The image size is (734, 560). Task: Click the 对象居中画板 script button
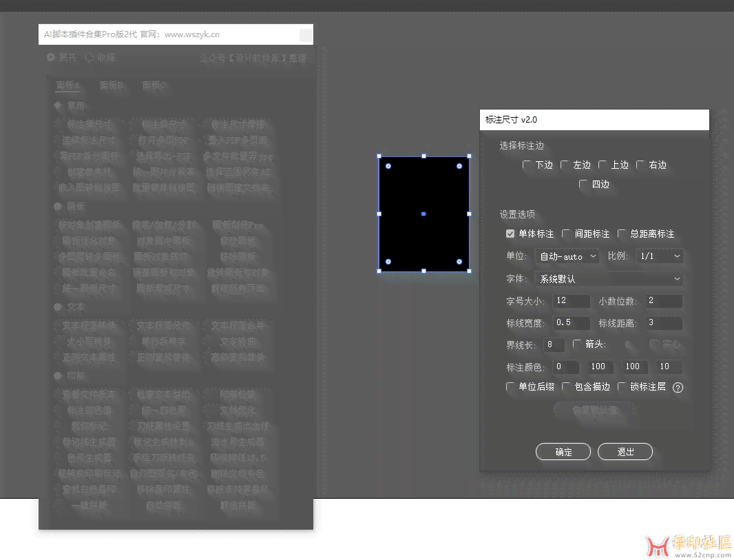coord(163,241)
